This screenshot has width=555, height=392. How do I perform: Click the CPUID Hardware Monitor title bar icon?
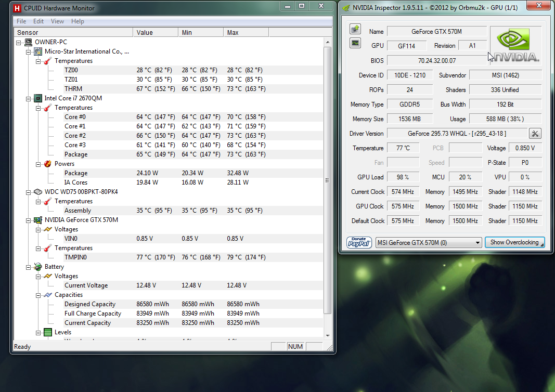[x=17, y=8]
